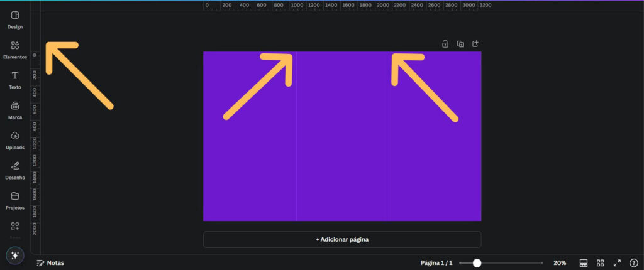Viewport: 644px width, 270px height.
Task: Open the Uploads panel
Action: point(15,140)
